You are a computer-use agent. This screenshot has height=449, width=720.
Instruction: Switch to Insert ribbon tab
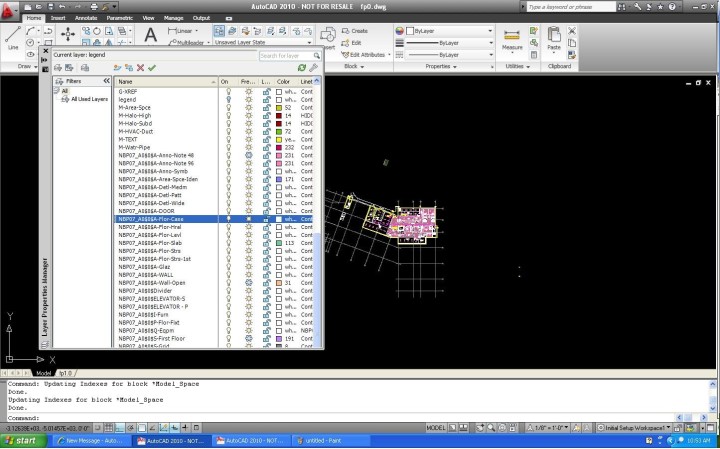[x=58, y=18]
